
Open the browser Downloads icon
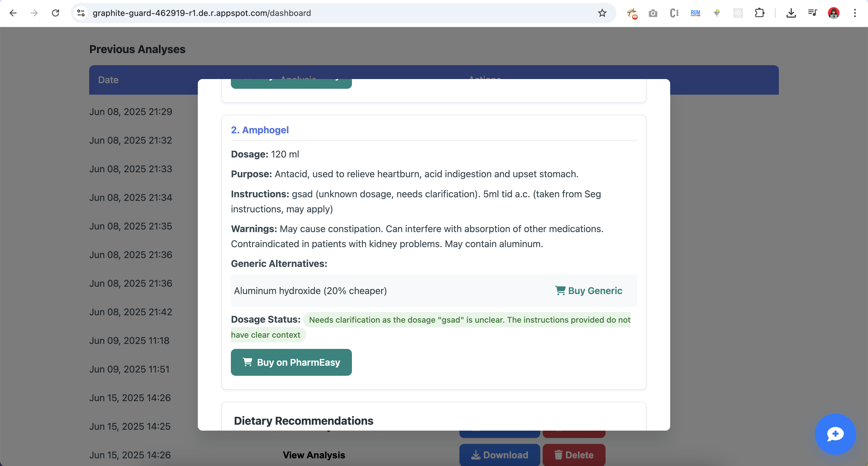[x=791, y=13]
